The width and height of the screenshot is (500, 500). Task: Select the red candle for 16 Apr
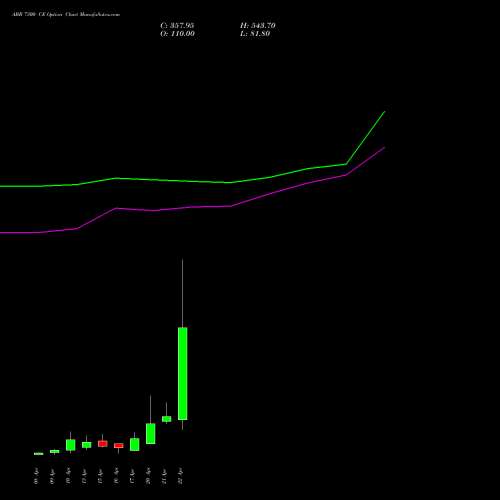click(118, 445)
